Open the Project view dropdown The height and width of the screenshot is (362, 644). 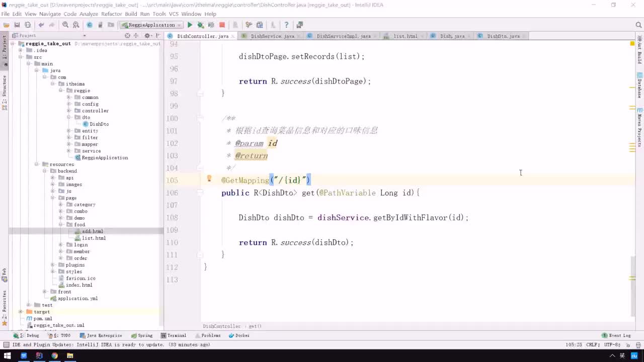click(x=84, y=36)
